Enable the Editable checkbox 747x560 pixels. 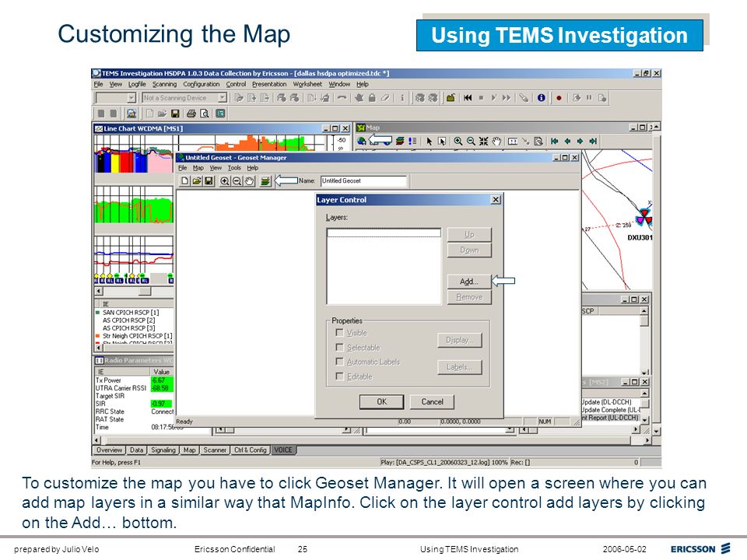(339, 376)
